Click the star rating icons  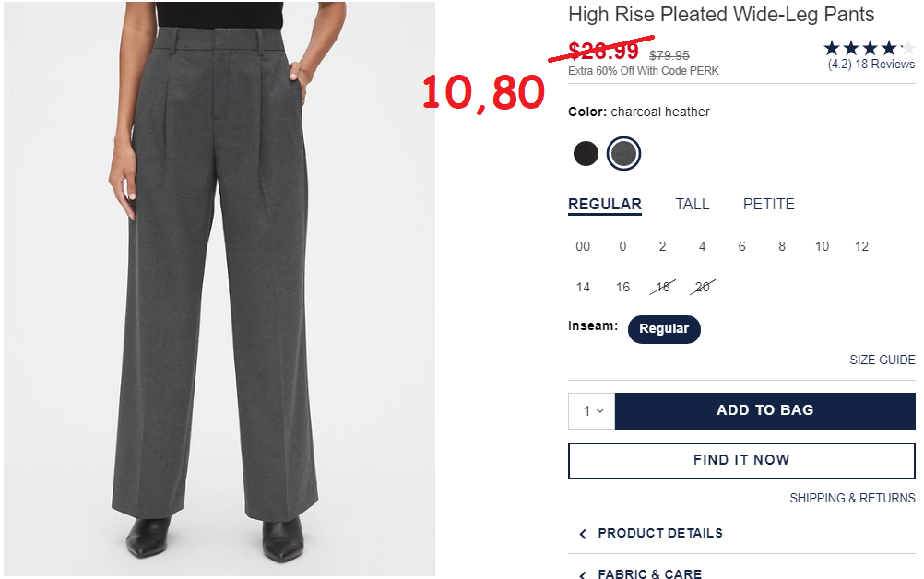click(870, 48)
